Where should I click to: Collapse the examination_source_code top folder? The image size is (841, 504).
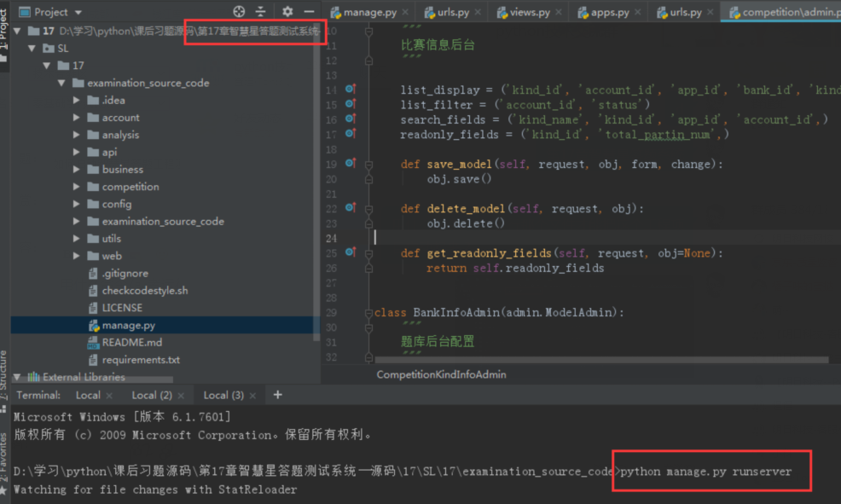61,83
